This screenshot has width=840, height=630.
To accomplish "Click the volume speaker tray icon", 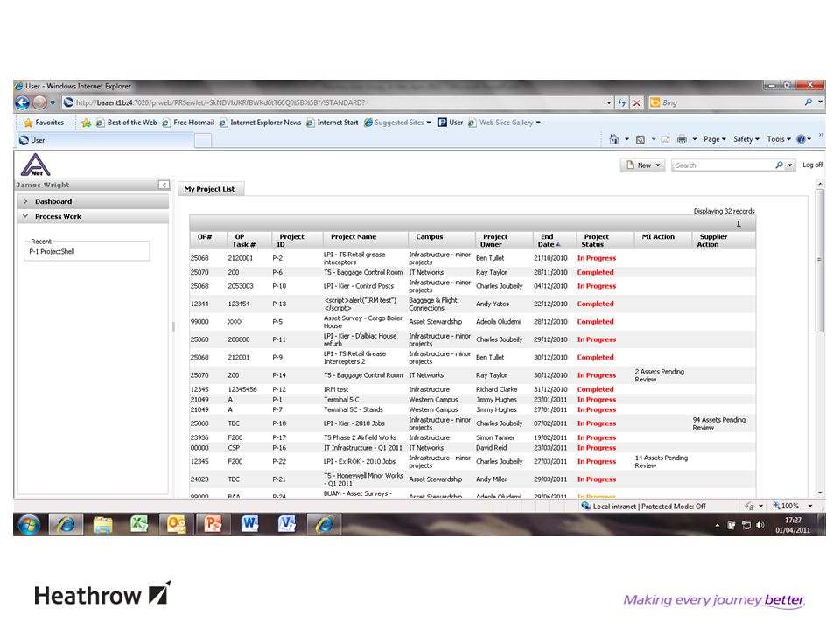I will click(x=760, y=526).
